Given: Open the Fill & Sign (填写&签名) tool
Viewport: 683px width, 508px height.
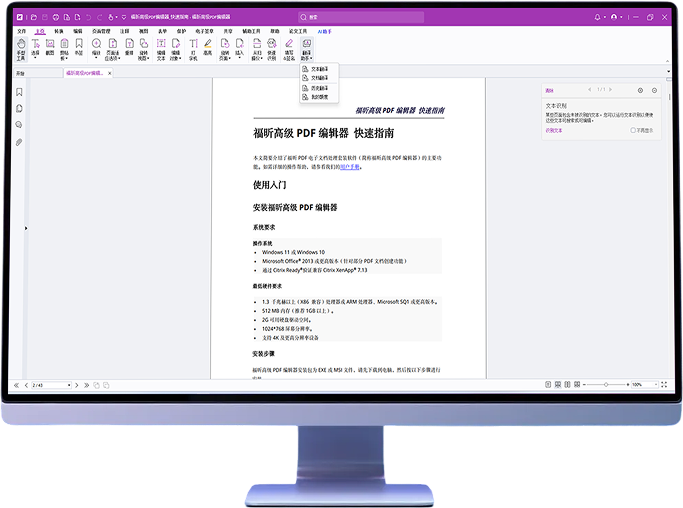Looking at the screenshot, I should coord(289,48).
